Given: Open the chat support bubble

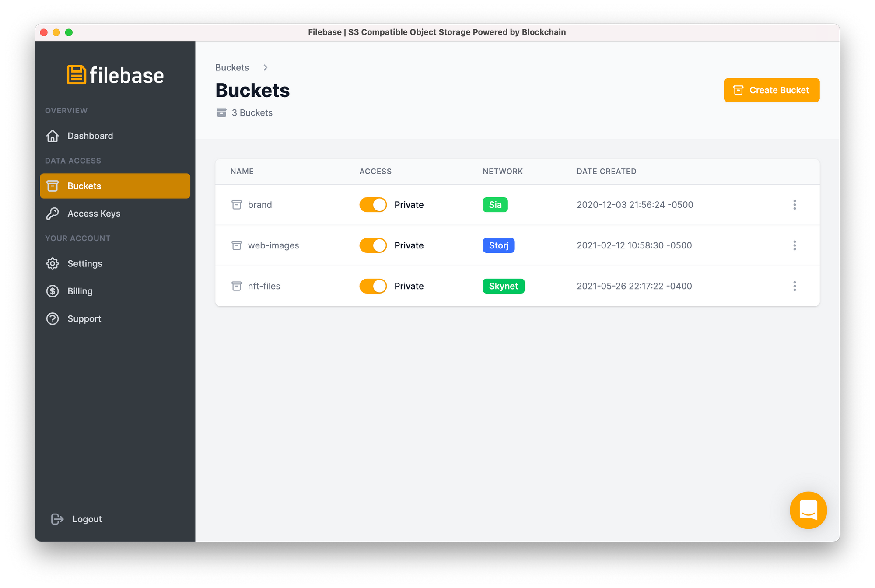Looking at the screenshot, I should [808, 510].
